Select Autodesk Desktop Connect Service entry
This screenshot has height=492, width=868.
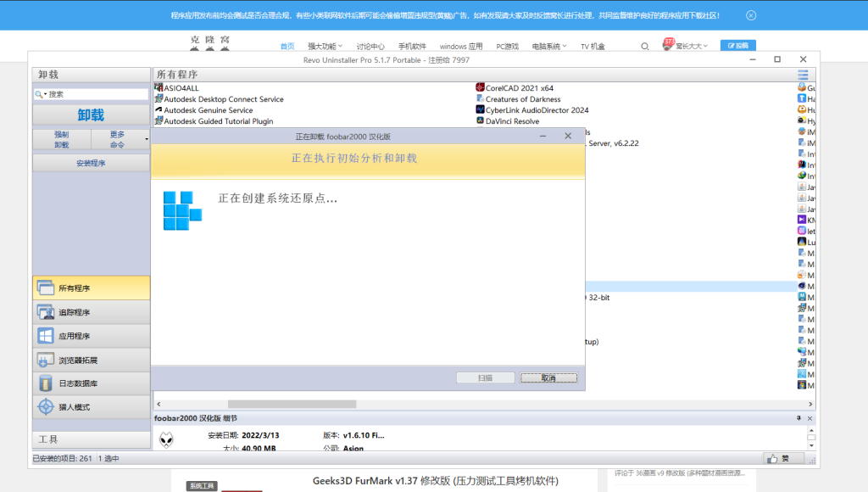click(x=224, y=99)
